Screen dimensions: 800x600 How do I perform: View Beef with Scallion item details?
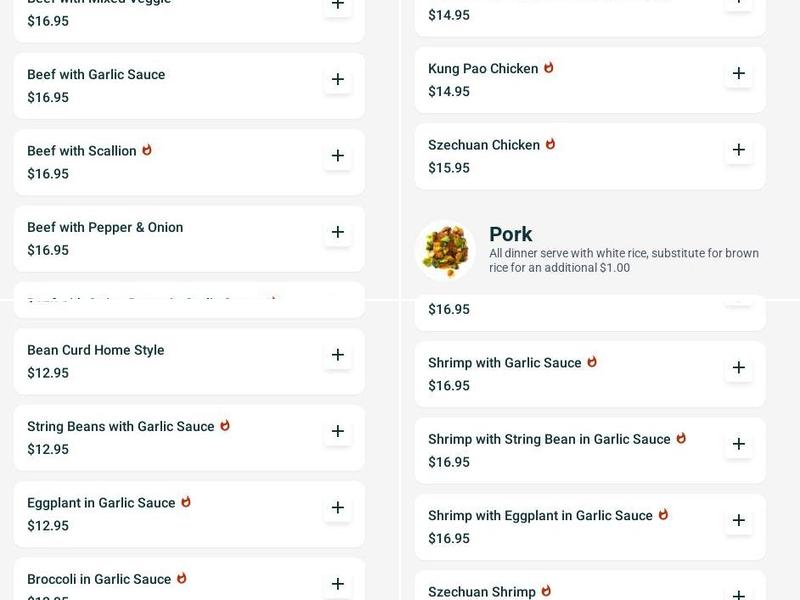pos(82,151)
